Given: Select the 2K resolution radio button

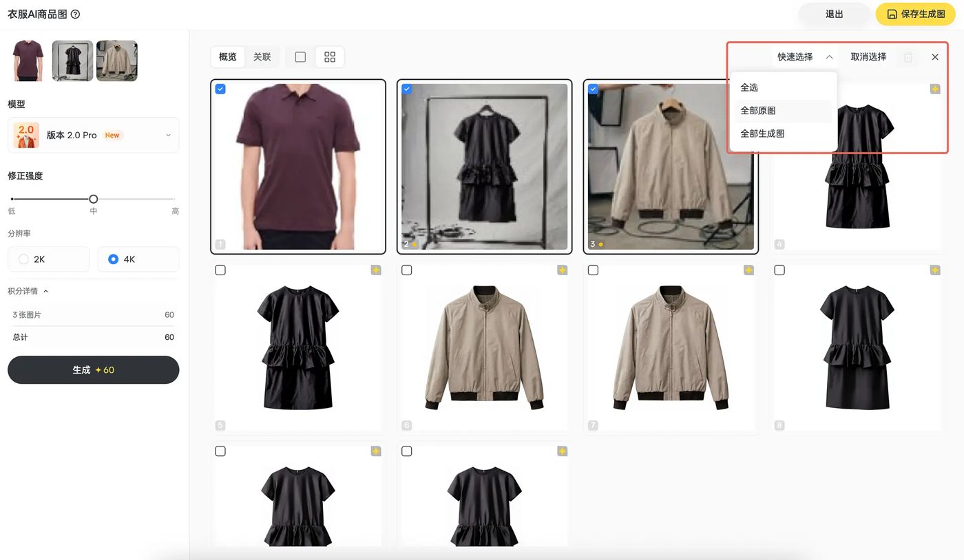Looking at the screenshot, I should coord(24,259).
